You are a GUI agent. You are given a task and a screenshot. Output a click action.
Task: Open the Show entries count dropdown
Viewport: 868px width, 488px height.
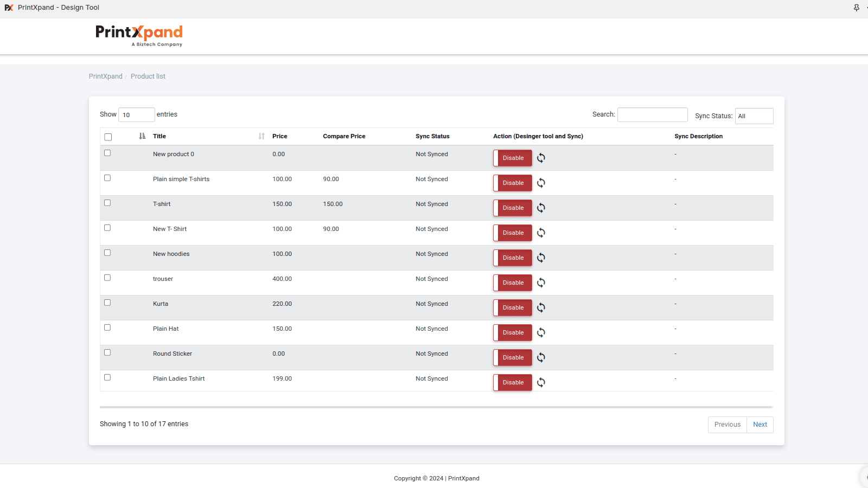136,115
